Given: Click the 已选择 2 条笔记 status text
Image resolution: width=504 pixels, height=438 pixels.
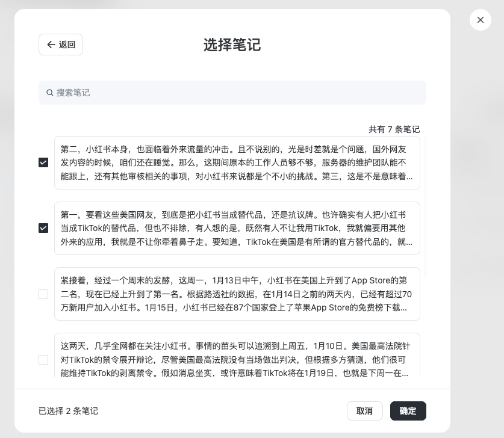Looking at the screenshot, I should pos(68,411).
